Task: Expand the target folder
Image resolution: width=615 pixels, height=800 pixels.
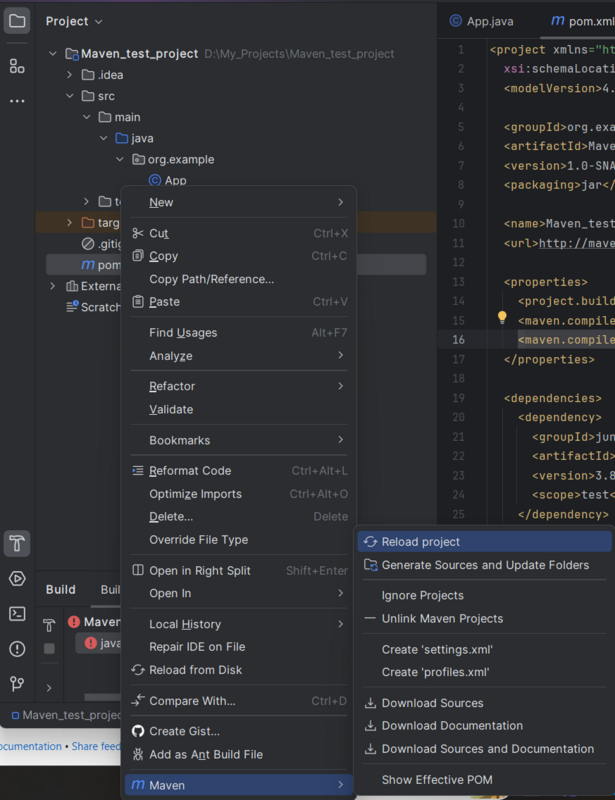Action: pyautogui.click(x=69, y=222)
